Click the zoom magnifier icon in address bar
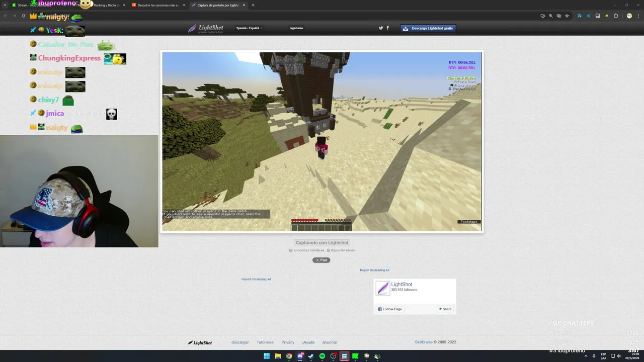This screenshot has height=362, width=644. pyautogui.click(x=551, y=16)
